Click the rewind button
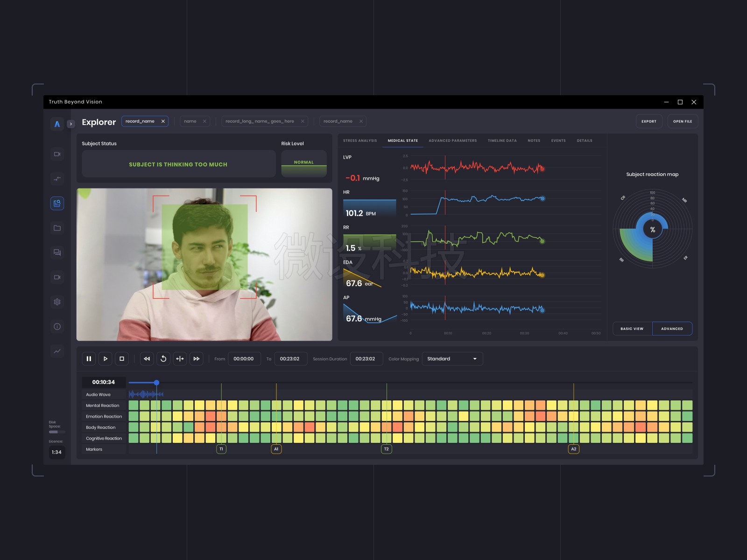Screen dimensions: 747x560 click(x=147, y=359)
